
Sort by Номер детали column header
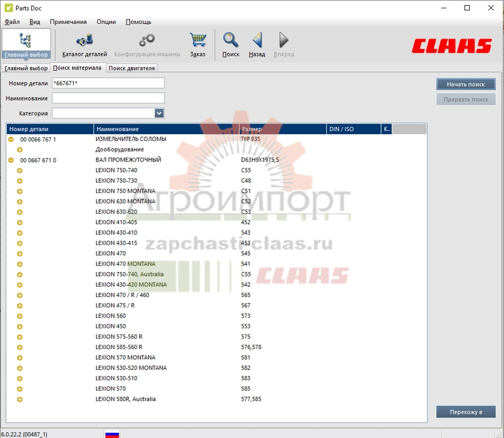(50, 129)
